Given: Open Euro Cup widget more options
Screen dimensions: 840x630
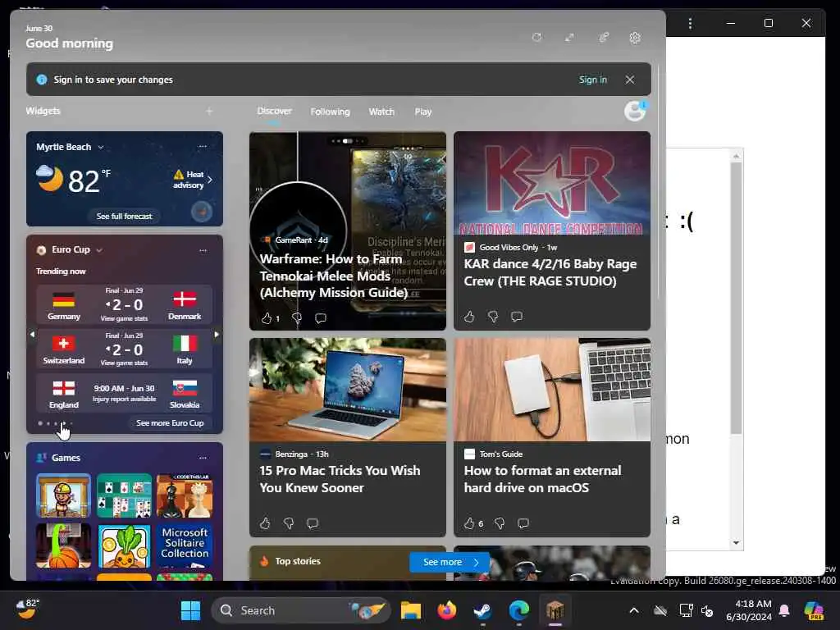Looking at the screenshot, I should [203, 250].
